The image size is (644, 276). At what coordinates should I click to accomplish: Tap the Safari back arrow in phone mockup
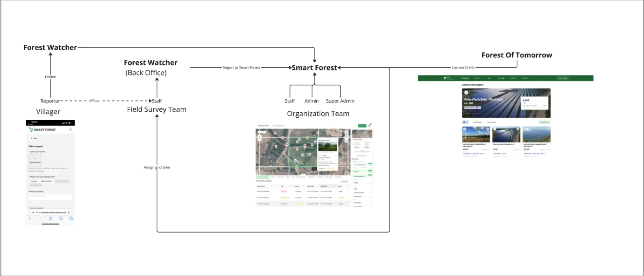[x=30, y=218]
